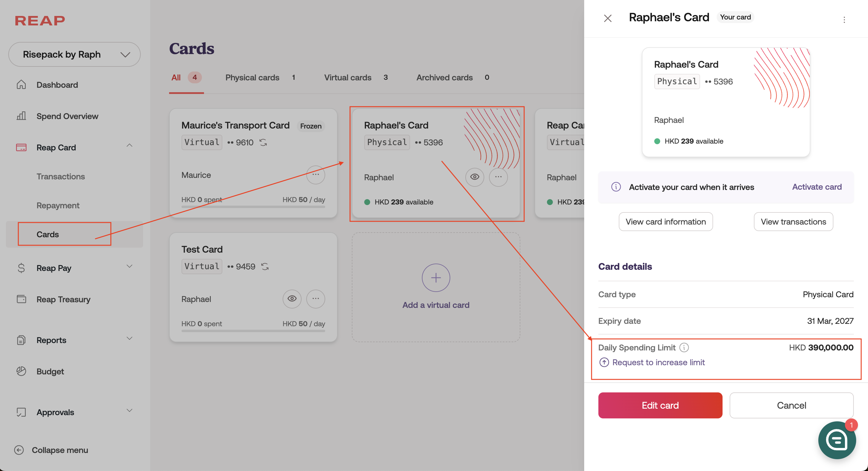Expand the Reports menu section
The width and height of the screenshot is (868, 471).
(129, 339)
